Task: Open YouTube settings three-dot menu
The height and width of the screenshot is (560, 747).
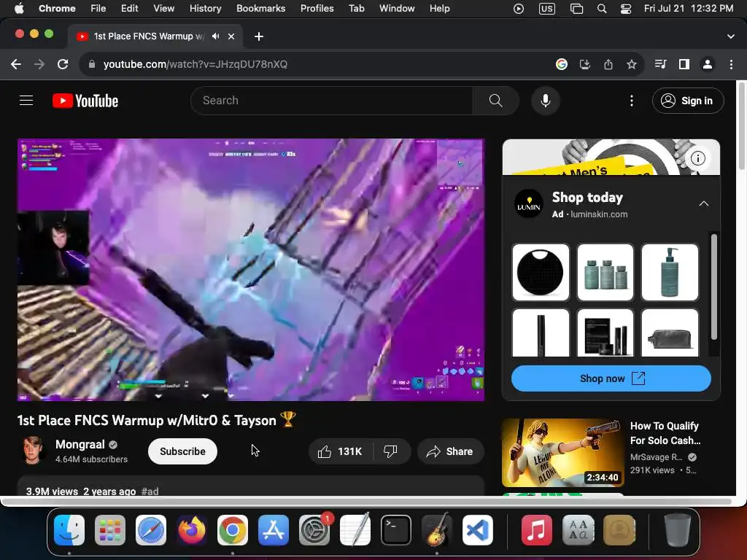Action: [x=631, y=101]
